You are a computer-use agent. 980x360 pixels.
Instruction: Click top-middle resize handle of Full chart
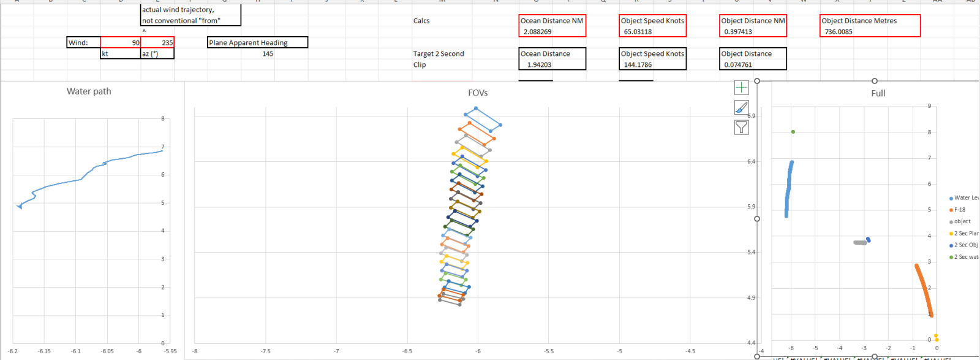[874, 81]
